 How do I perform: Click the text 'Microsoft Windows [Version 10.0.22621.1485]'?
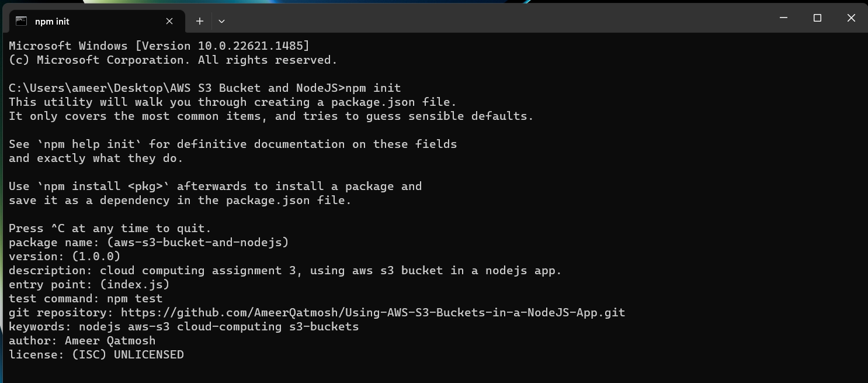[159, 46]
